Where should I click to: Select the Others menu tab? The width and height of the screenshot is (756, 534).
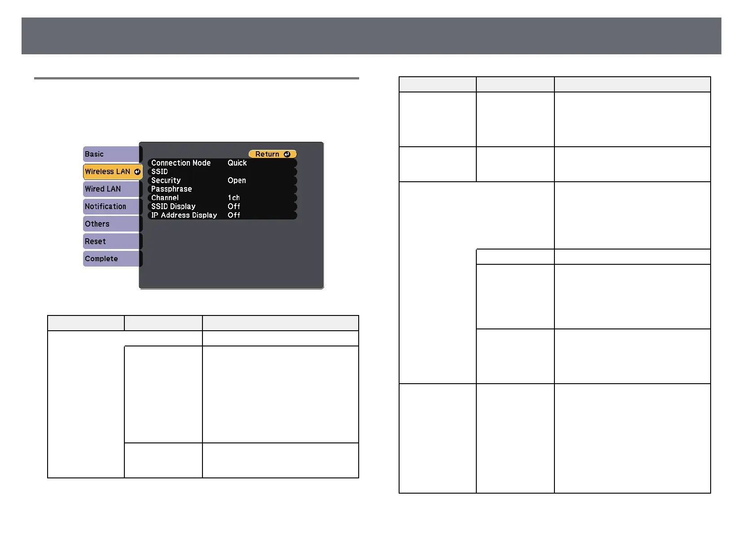coord(112,224)
